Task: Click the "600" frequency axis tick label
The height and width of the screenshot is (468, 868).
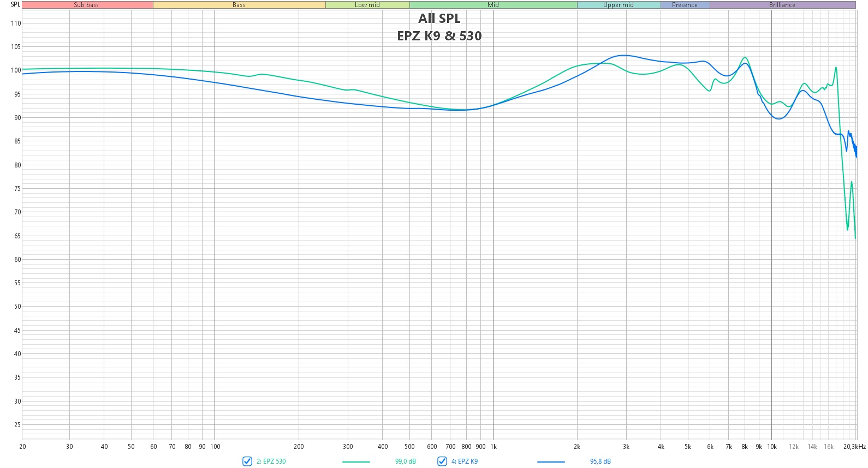Action: tap(432, 447)
